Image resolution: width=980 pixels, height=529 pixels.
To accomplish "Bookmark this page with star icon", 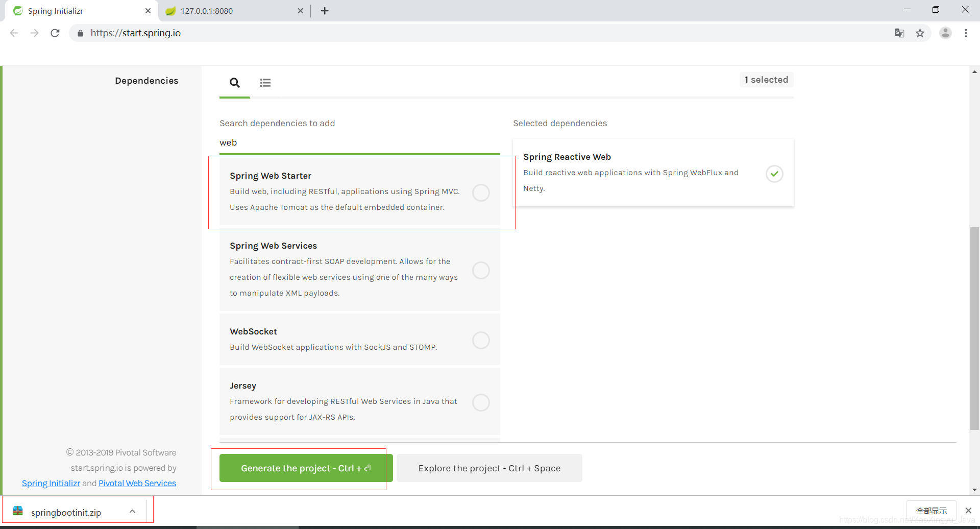I will (x=920, y=33).
